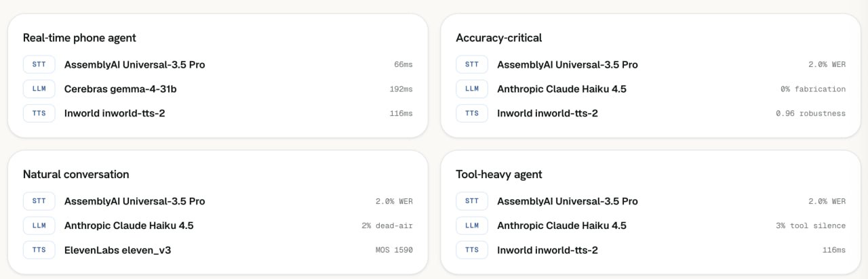This screenshot has height=279, width=868.
Task: Click the 192ms latency value
Action: 401,89
